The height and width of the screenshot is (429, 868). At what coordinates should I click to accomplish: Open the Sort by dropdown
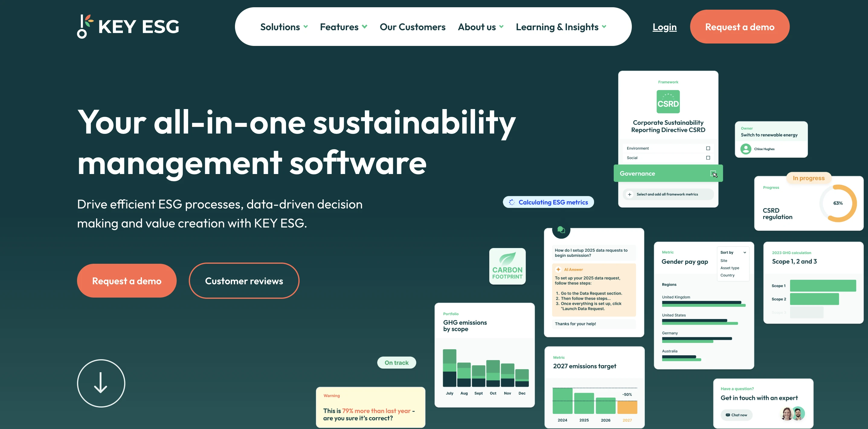coord(733,252)
